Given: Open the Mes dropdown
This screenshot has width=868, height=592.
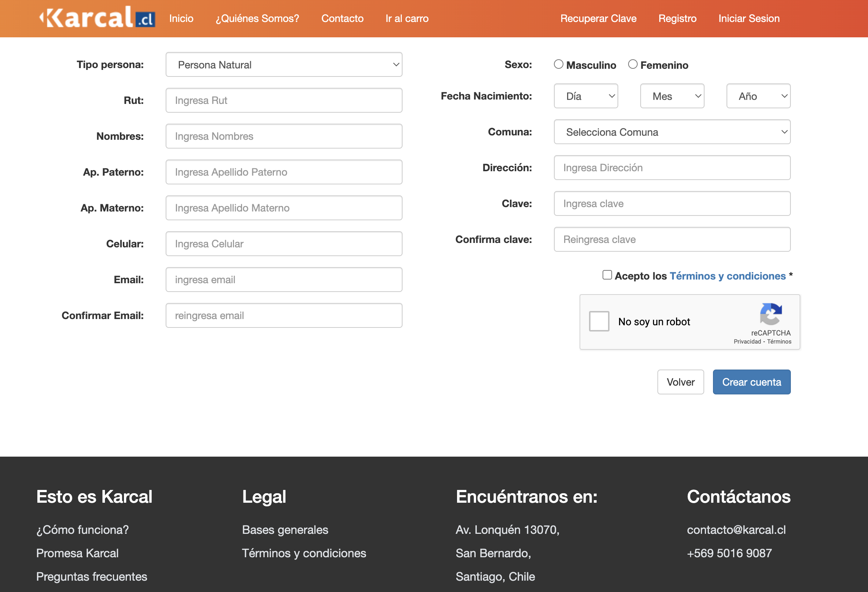Looking at the screenshot, I should tap(672, 96).
